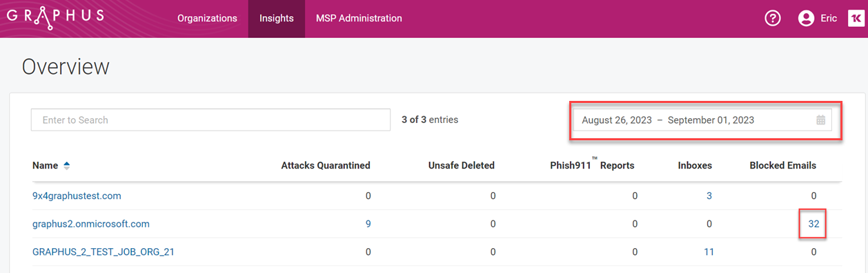Click 0 inboxes for graphus2.onmicrosoft.com
This screenshot has width=868, height=273.
(x=709, y=224)
